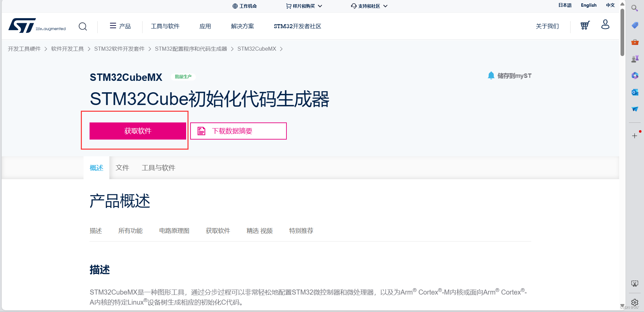This screenshot has height=312, width=644.
Task: Click the ST life.augmented logo
Action: [37, 26]
